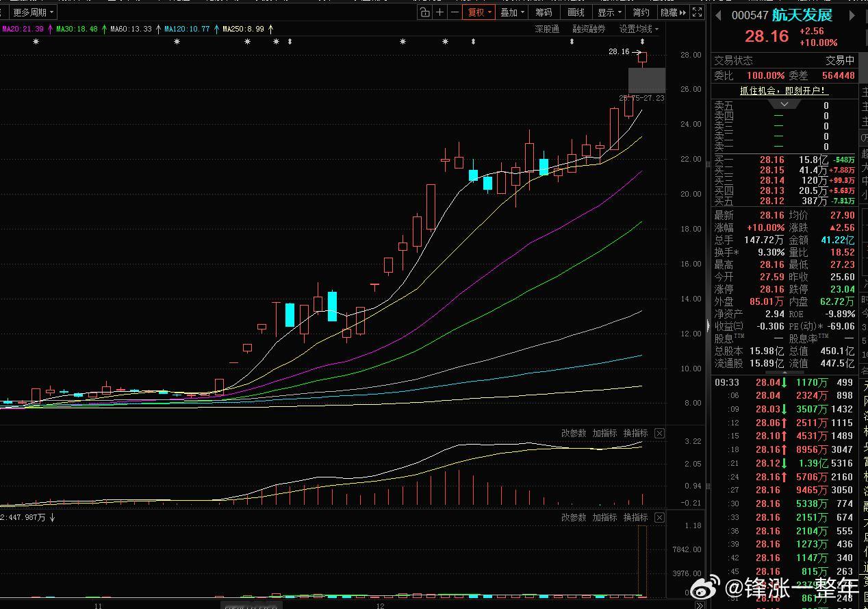Click the MA250 arrow indicator
868x609 pixels.
[x=270, y=29]
